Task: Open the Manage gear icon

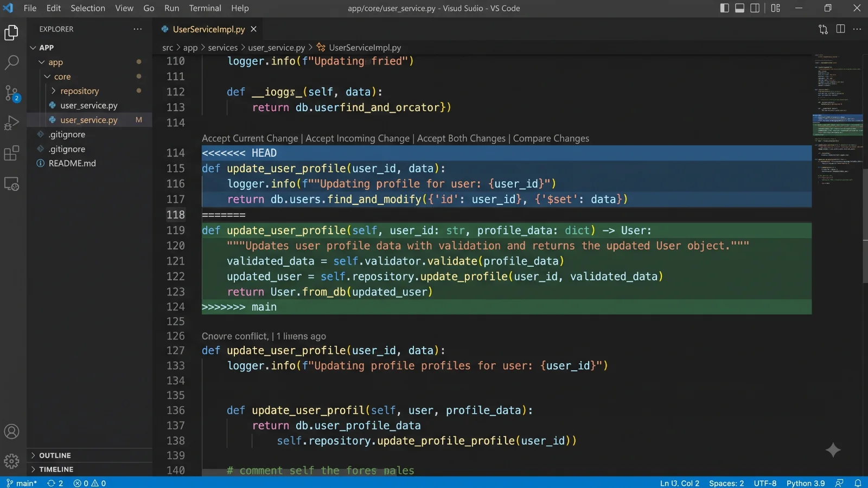Action: pos(11,461)
